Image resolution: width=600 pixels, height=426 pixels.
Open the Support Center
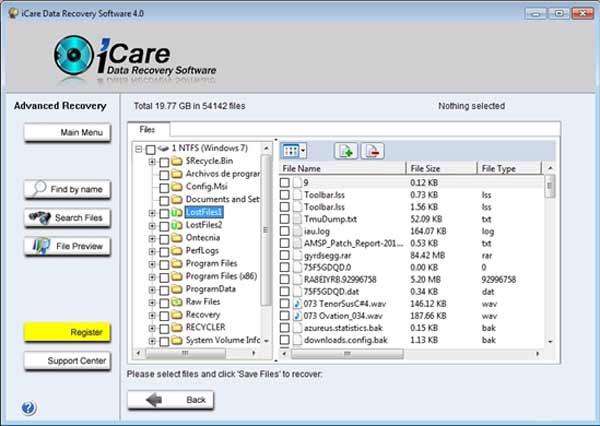coord(67,361)
